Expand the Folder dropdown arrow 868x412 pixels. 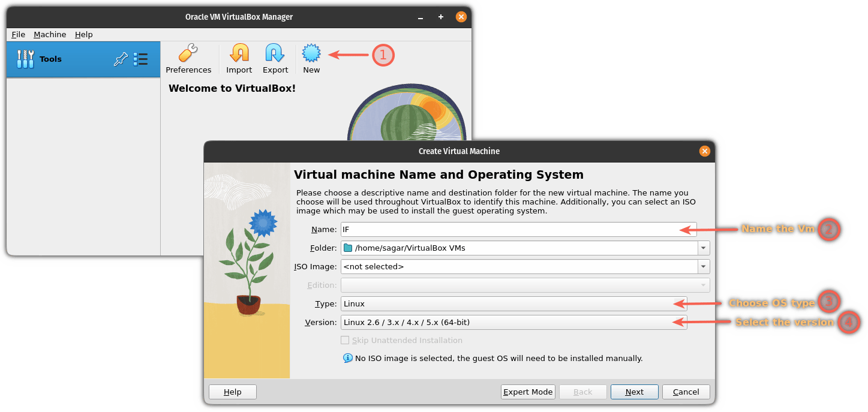pyautogui.click(x=703, y=248)
